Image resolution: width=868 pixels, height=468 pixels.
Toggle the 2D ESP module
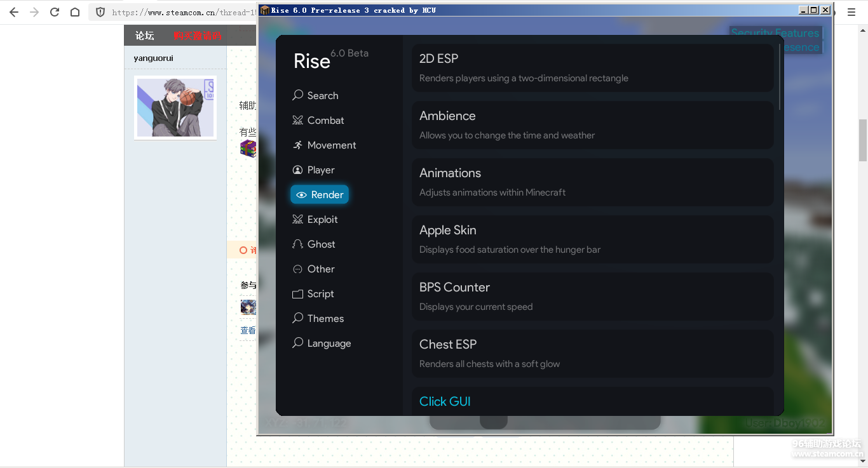pos(592,67)
